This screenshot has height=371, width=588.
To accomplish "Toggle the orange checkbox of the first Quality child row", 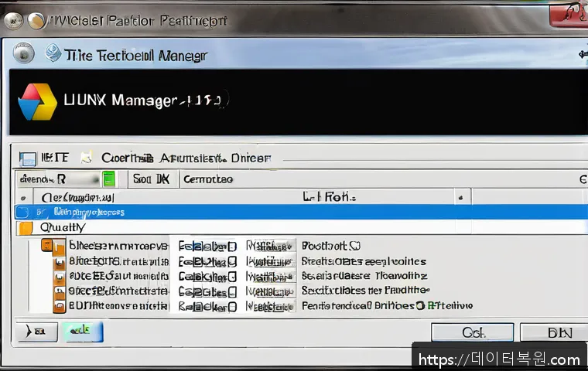I will (47, 247).
